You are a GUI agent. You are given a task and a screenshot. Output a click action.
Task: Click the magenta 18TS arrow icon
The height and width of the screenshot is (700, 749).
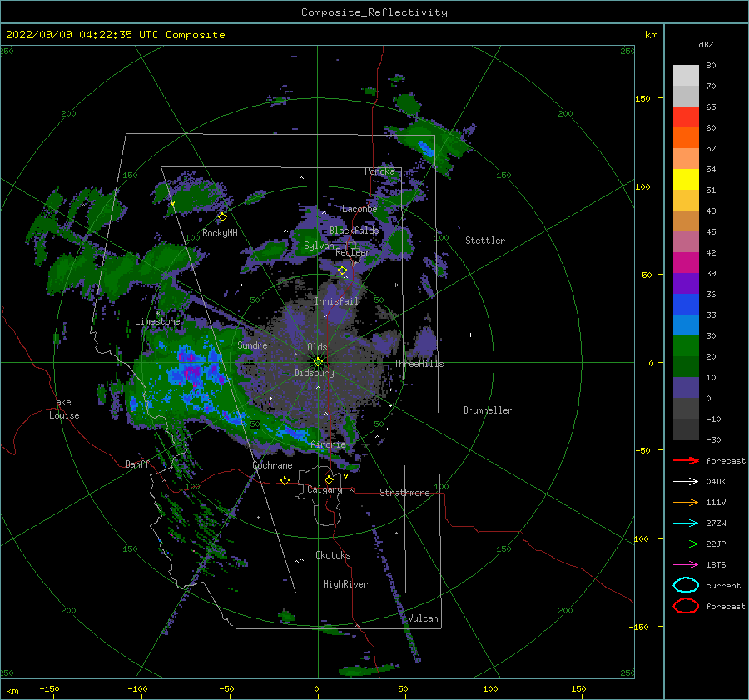tap(686, 565)
